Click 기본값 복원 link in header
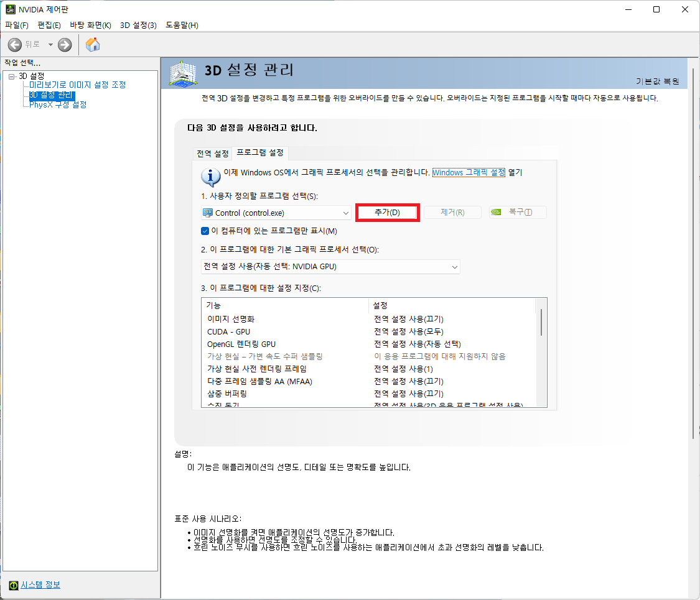 657,81
